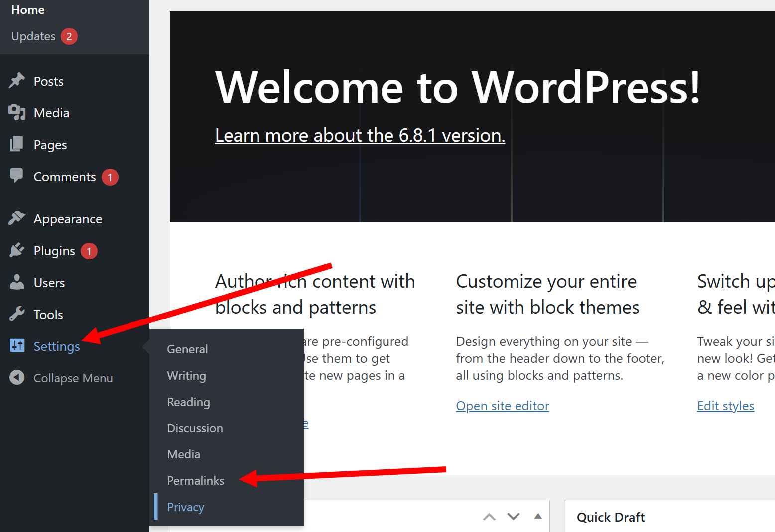Viewport: 775px width, 532px height.
Task: Open the Tools menu
Action: (48, 315)
